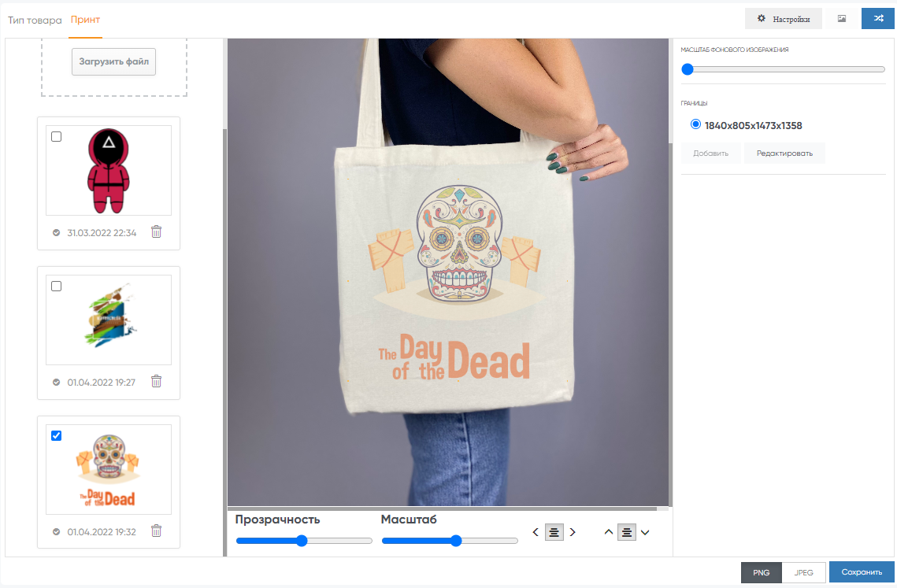Tick the checkbox for the brush strokes print
Viewport: 897px width, 588px height.
tap(56, 286)
